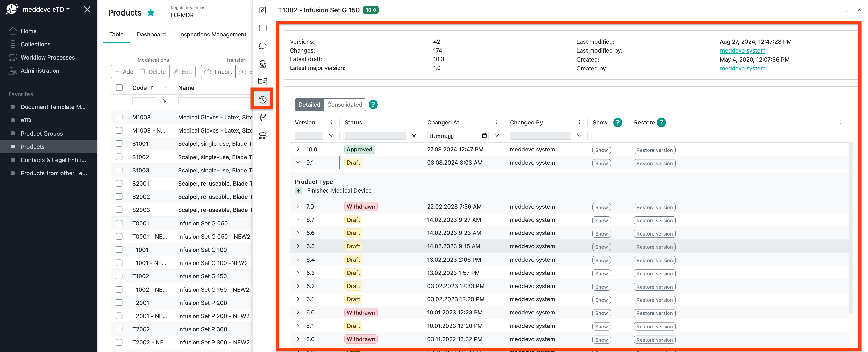Image resolution: width=868 pixels, height=352 pixels.
Task: Expand version 6.5 row
Action: (x=298, y=246)
